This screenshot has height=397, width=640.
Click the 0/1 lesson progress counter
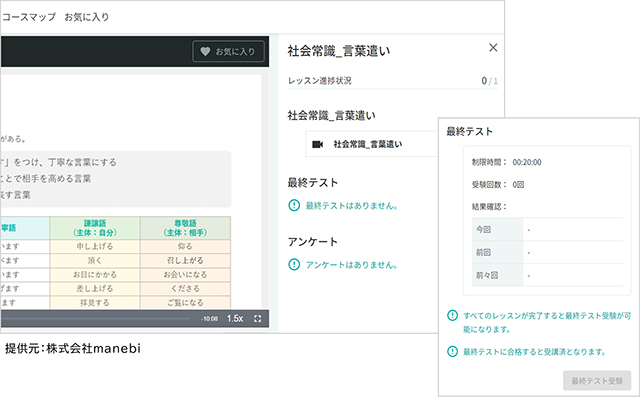(x=489, y=81)
